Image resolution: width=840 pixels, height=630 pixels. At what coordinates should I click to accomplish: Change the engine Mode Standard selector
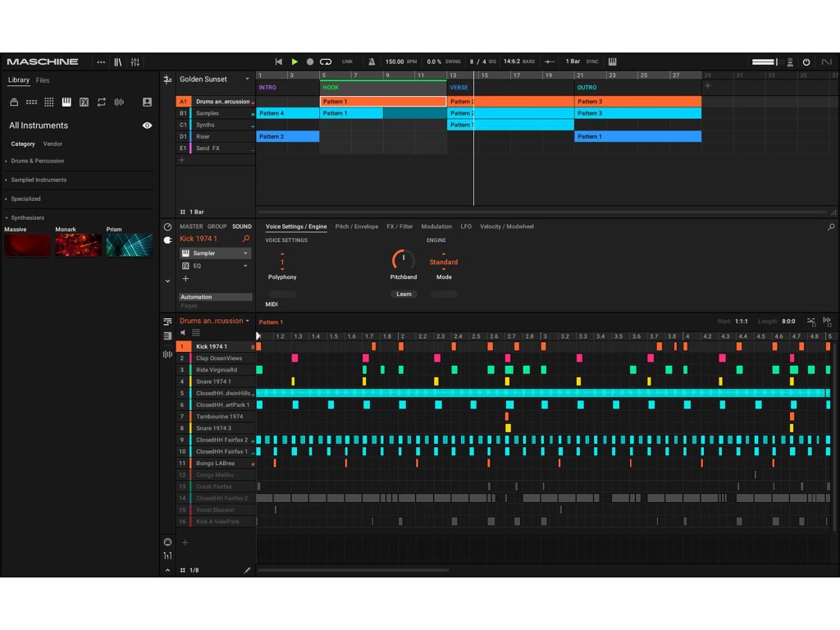pos(444,262)
